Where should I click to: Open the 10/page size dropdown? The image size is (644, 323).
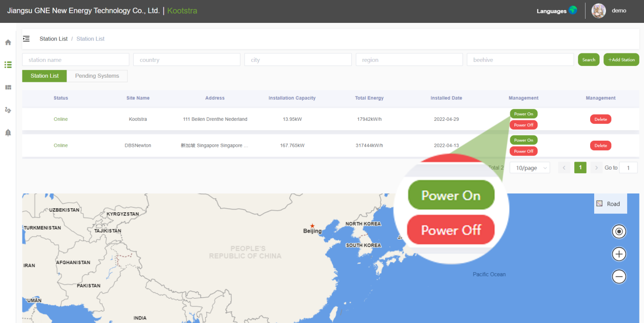[x=530, y=168]
